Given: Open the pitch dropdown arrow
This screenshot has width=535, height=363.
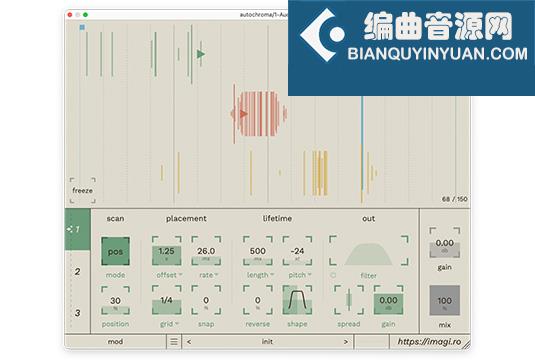Looking at the screenshot, I should (x=309, y=275).
